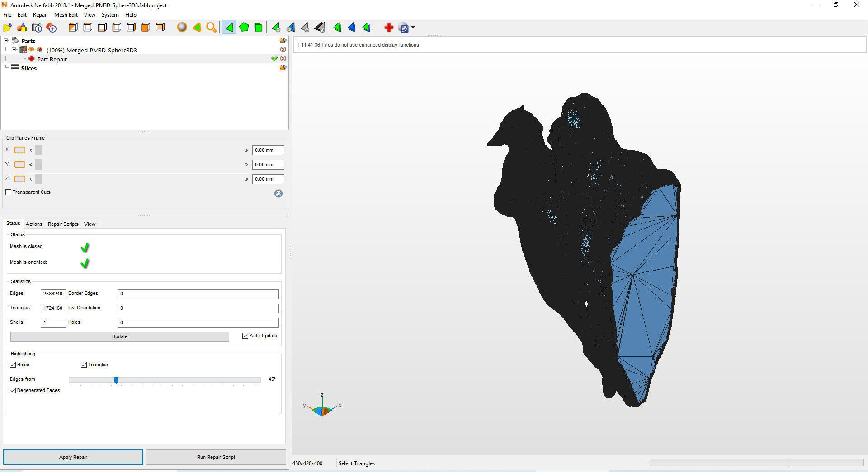Toggle the Z clip plane button
The image size is (868, 472).
coord(20,179)
